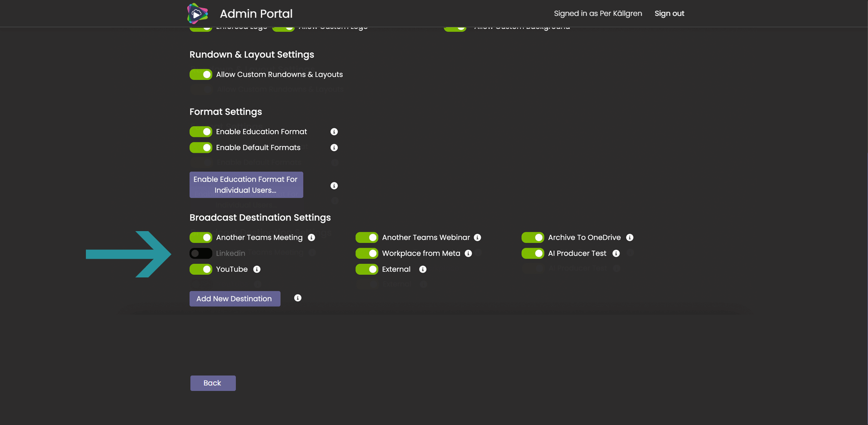
Task: Open info icon beside Workplace from Meta
Action: (x=468, y=253)
